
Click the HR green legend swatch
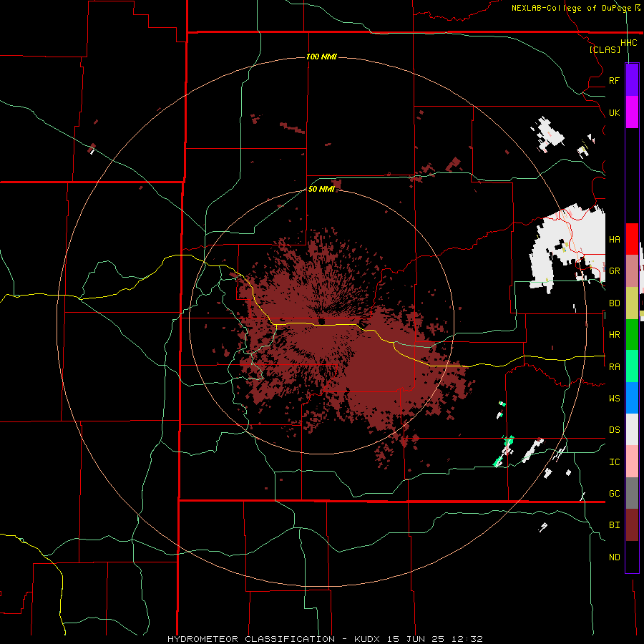click(632, 335)
